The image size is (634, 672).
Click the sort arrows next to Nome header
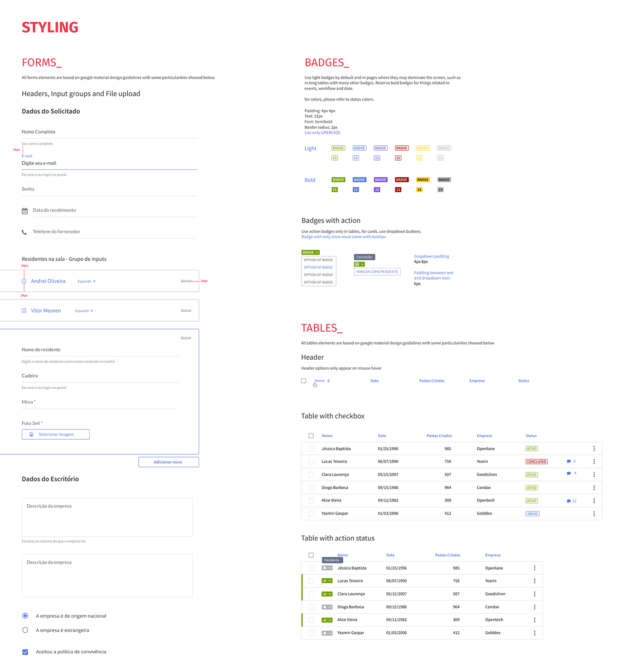coord(328,381)
